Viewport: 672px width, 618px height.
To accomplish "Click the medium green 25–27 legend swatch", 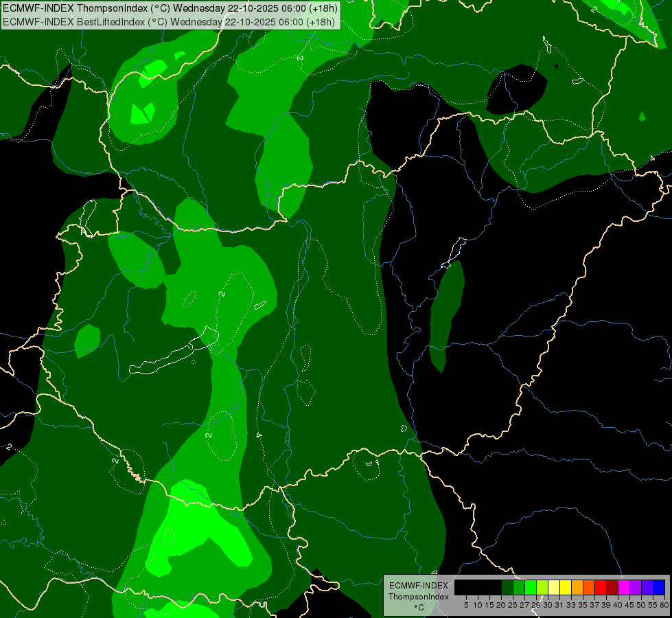I will (519, 587).
